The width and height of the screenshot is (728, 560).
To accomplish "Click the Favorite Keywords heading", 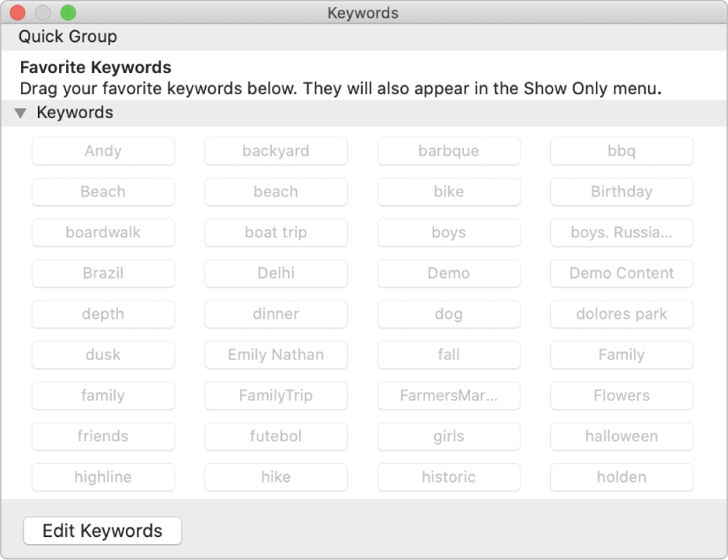I will coord(96,68).
